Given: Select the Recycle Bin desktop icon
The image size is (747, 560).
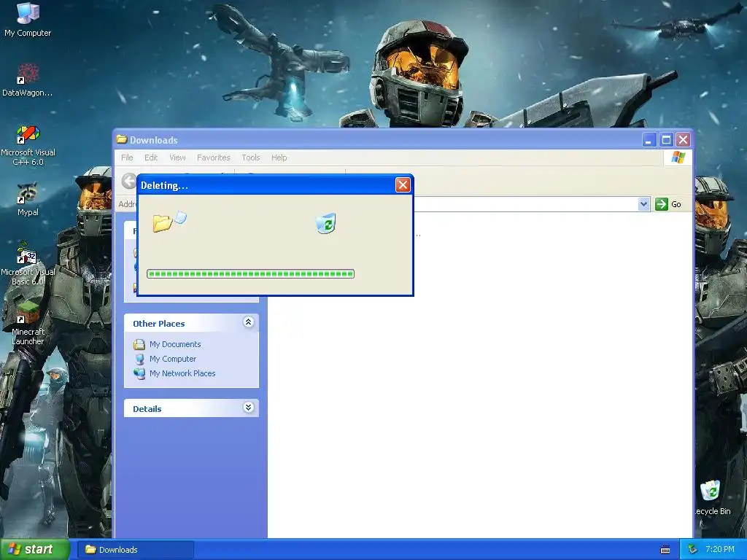Looking at the screenshot, I should (711, 498).
